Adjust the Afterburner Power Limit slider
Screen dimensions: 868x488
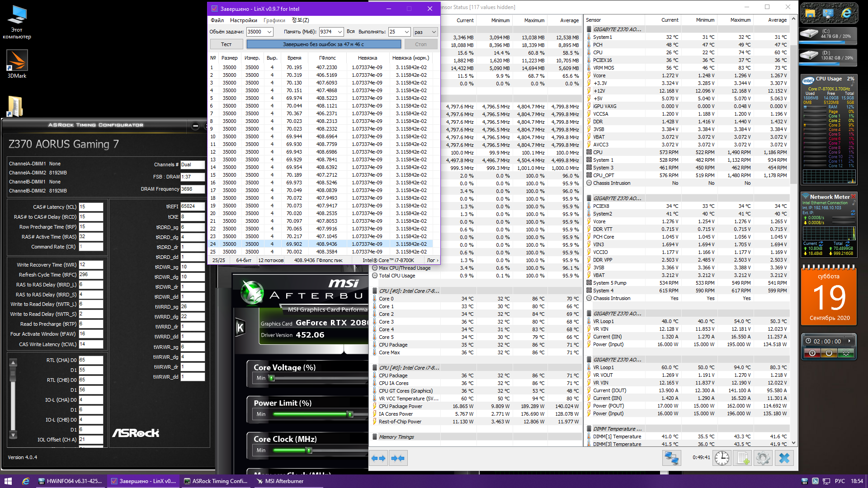click(349, 414)
